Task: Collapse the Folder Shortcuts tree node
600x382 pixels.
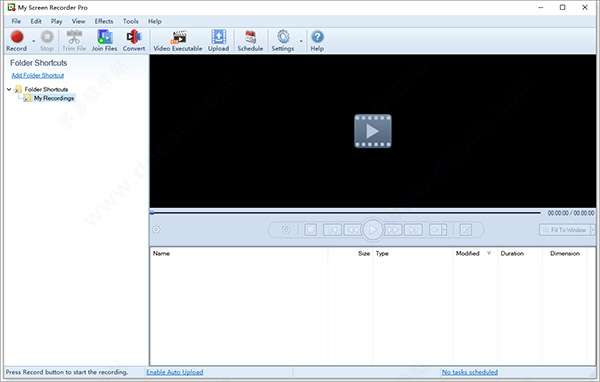Action: 9,89
